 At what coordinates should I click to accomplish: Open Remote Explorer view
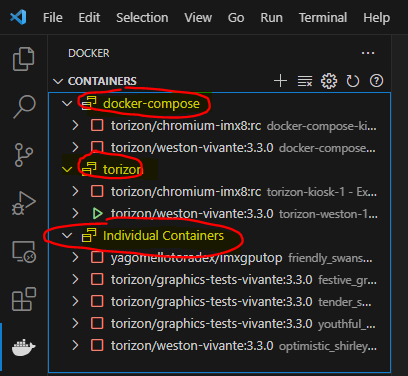click(24, 252)
